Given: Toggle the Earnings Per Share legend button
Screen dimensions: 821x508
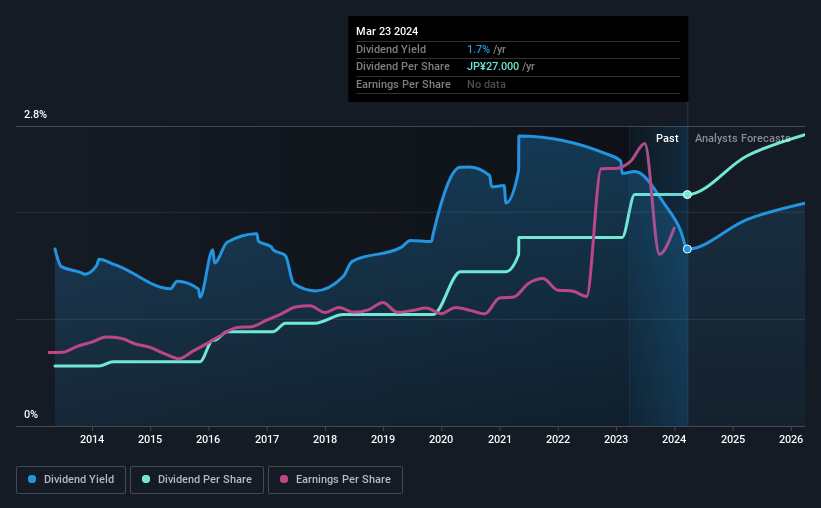Looking at the screenshot, I should click(x=335, y=480).
